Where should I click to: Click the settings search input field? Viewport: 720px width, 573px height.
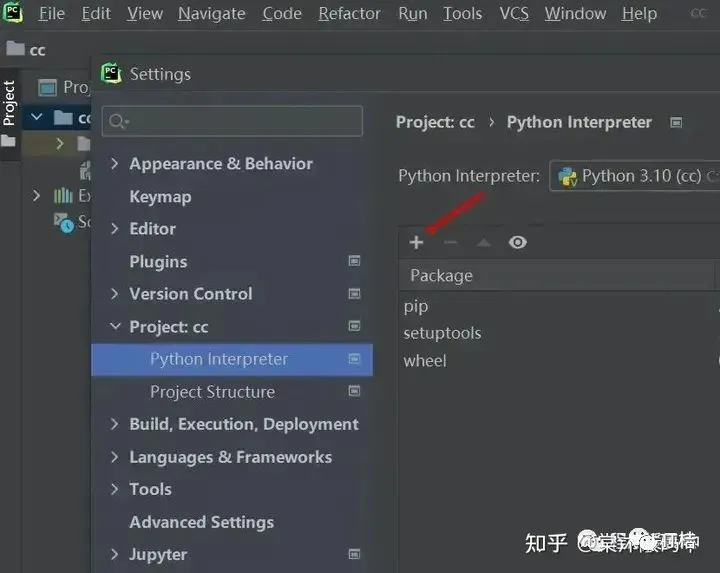click(x=240, y=121)
